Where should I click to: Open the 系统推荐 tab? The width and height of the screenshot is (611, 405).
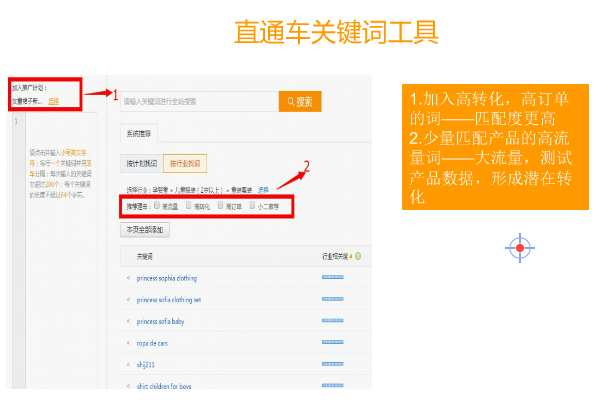[139, 134]
